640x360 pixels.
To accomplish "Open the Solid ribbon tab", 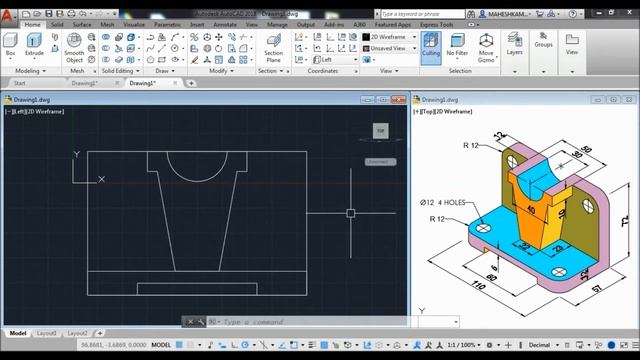I will point(57,24).
